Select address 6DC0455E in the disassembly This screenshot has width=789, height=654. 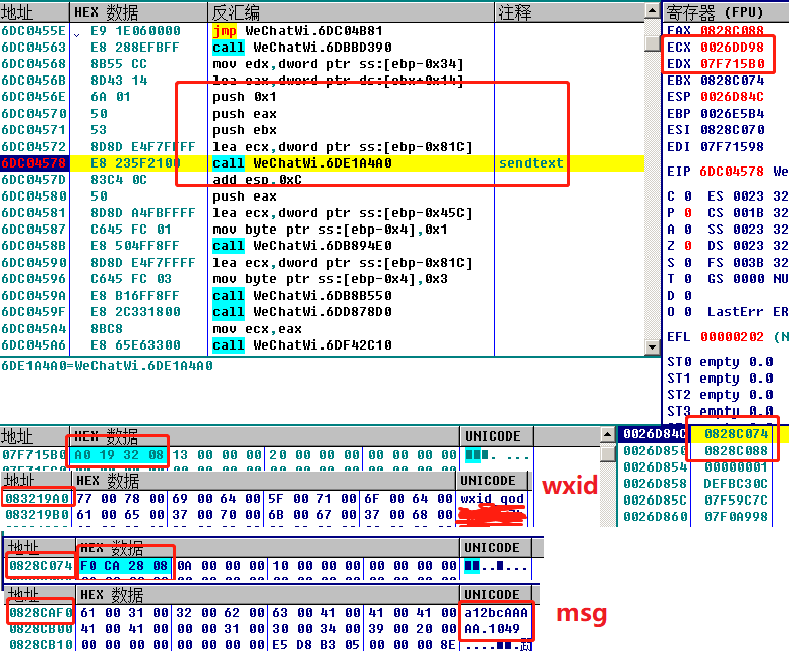click(x=34, y=31)
